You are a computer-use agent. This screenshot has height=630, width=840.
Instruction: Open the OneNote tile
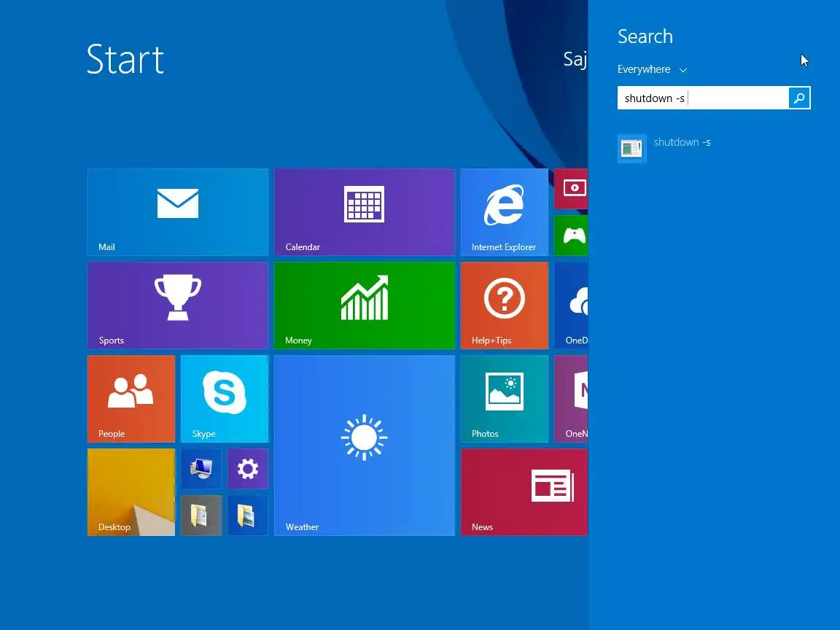point(571,399)
